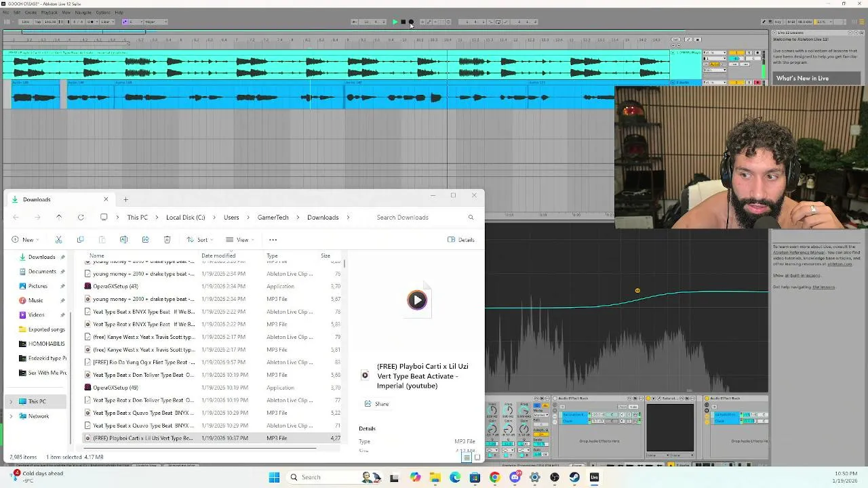The width and height of the screenshot is (868, 488).
Task: Open Settings gear app on taskbar
Action: (534, 477)
